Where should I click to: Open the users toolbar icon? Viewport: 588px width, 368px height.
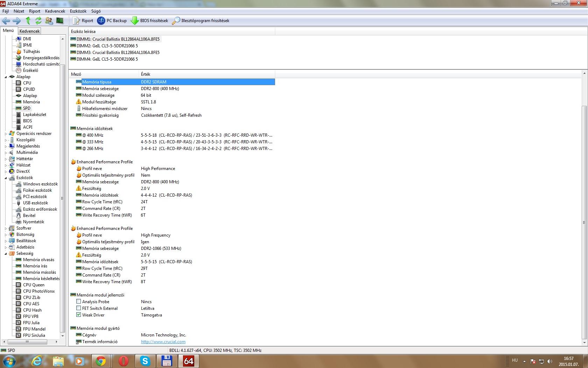pyautogui.click(x=49, y=21)
